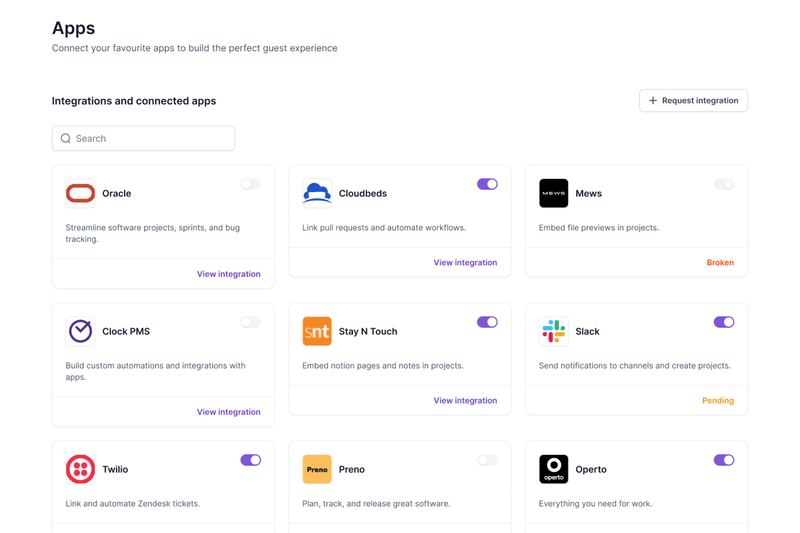Image resolution: width=800 pixels, height=533 pixels.
Task: Turn on the Clock PMS toggle
Action: click(250, 322)
